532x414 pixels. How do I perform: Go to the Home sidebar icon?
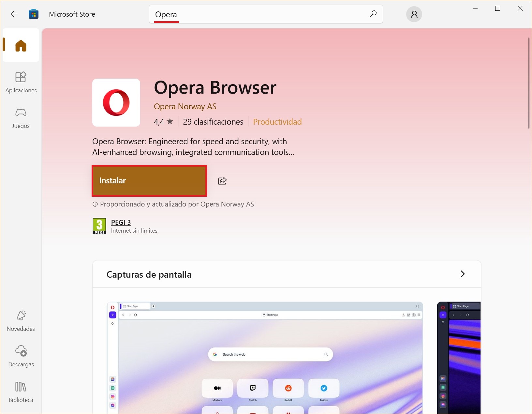tap(21, 45)
